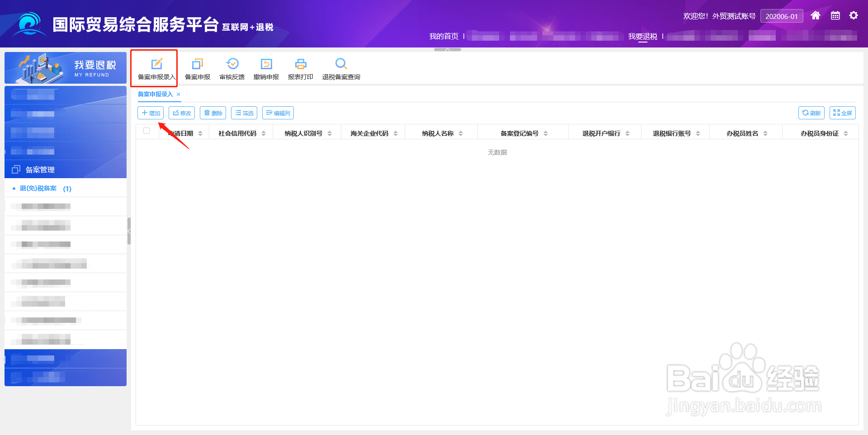Sort by 备案登记编号 column arrows
This screenshot has height=435, width=868.
(546, 133)
